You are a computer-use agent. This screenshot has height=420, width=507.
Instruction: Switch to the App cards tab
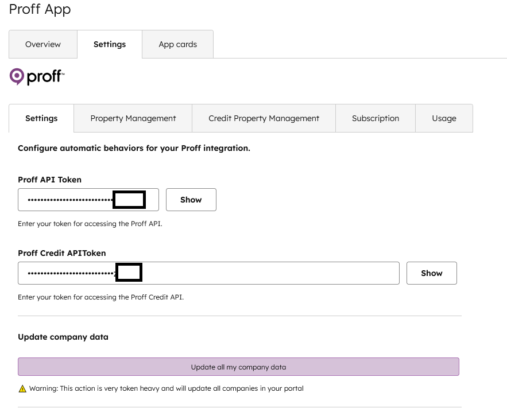click(x=177, y=44)
